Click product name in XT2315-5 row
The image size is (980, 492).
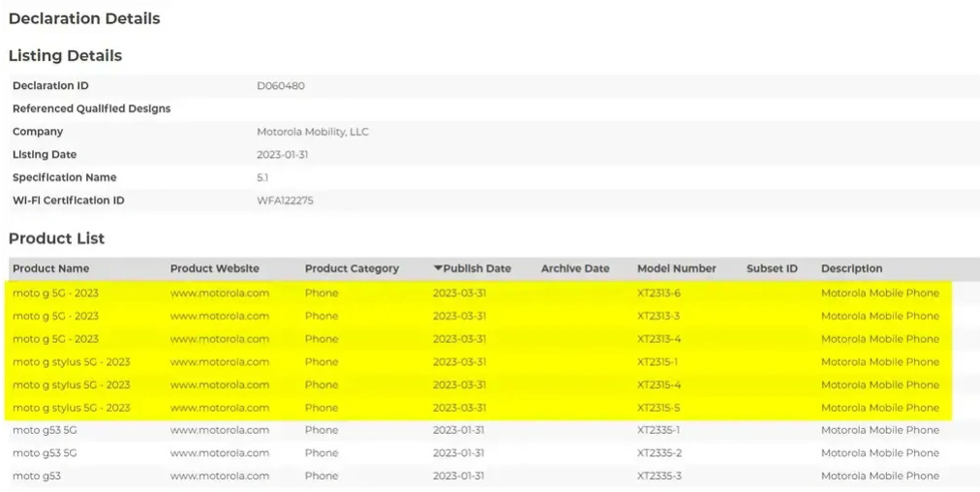click(72, 408)
